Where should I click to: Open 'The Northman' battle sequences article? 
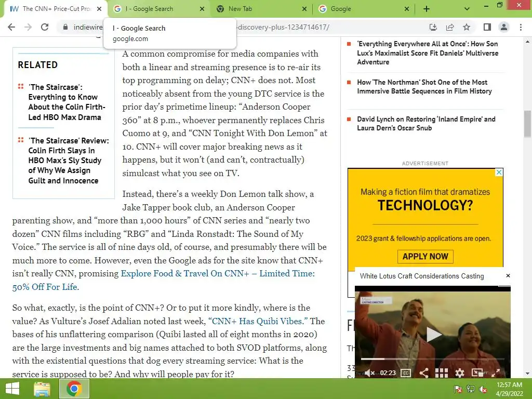[424, 87]
